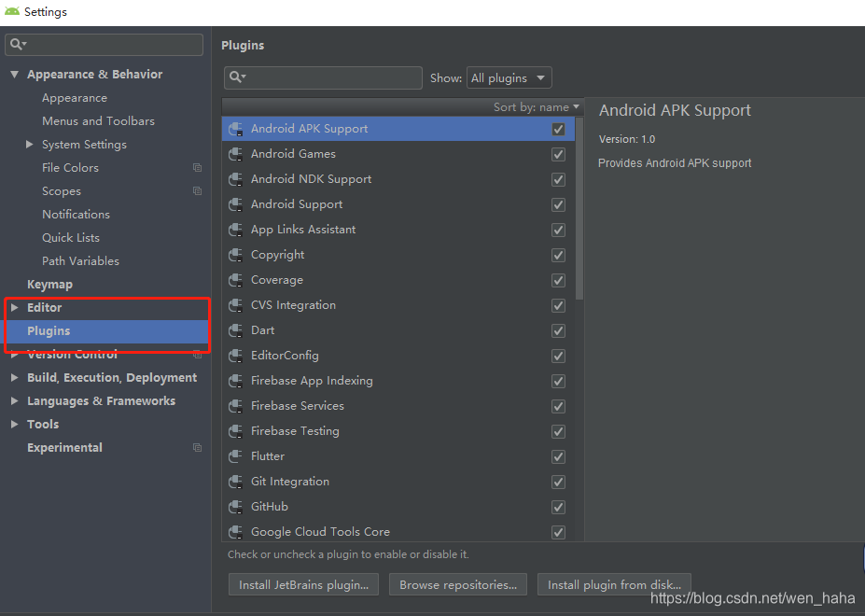The height and width of the screenshot is (616, 865).
Task: Click Install plugin from disk button
Action: (614, 584)
